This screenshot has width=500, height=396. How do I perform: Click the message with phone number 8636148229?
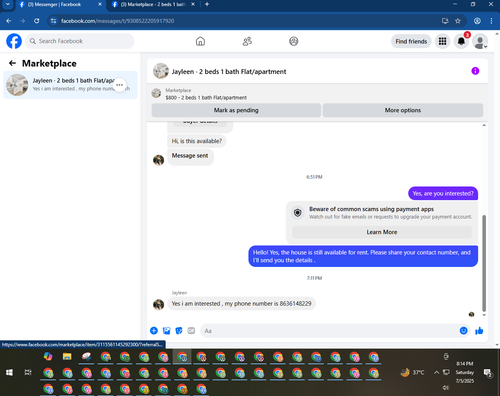pyautogui.click(x=241, y=304)
